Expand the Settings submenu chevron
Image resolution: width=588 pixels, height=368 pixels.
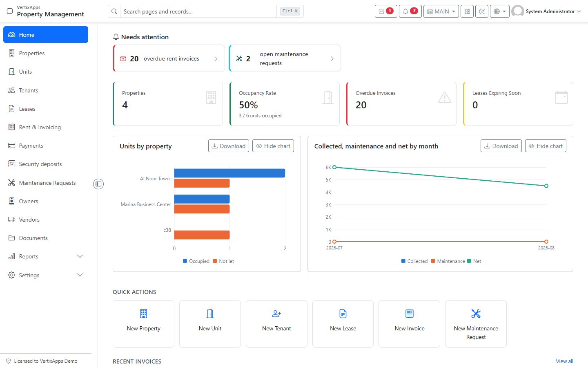click(80, 275)
